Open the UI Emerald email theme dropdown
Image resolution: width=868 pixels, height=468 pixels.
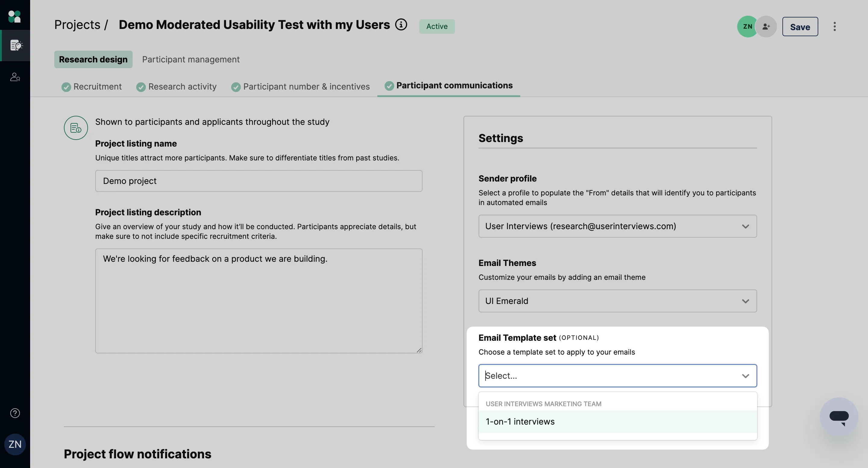[x=617, y=301]
